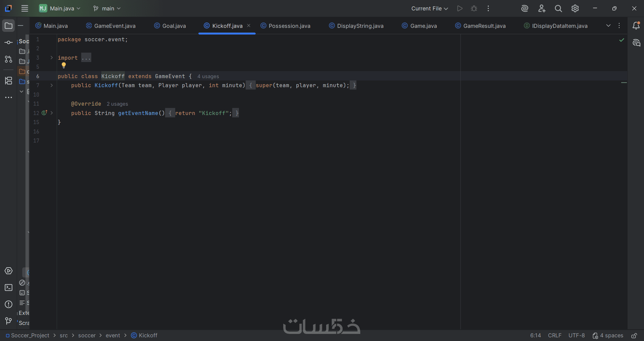Click the green change marker on the error stripe
The height and width of the screenshot is (341, 644).
pos(624,82)
